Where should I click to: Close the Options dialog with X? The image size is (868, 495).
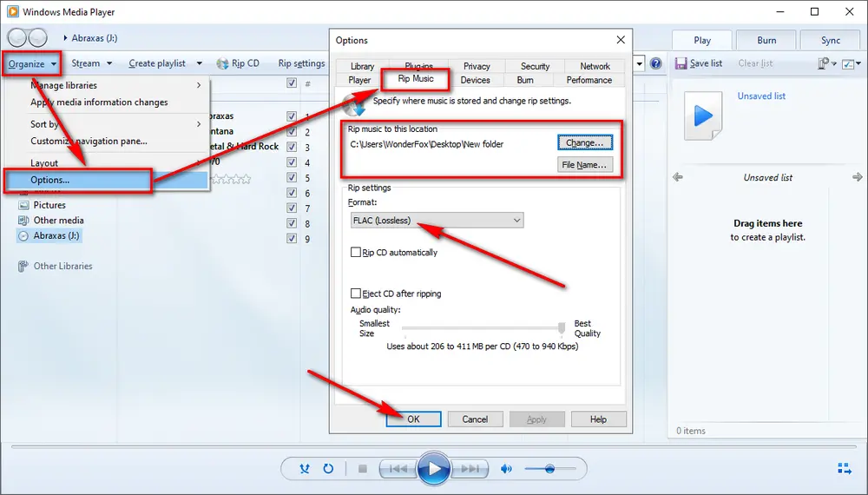621,40
